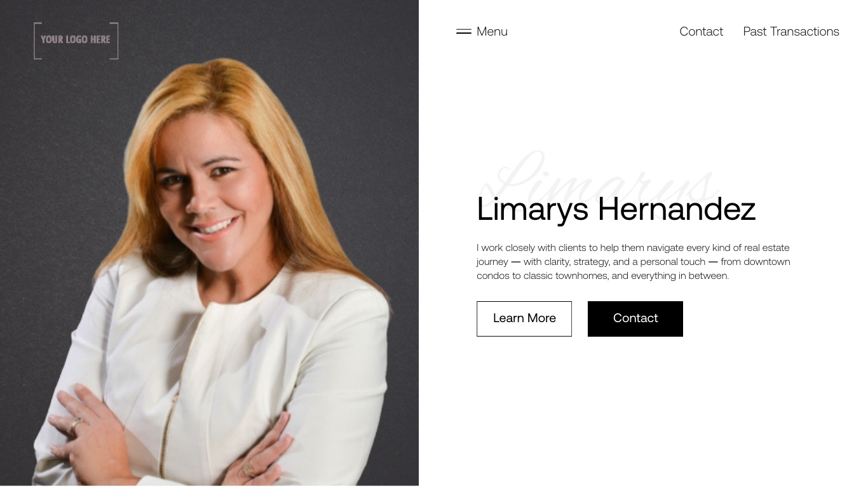Click the black Contact button

point(635,318)
